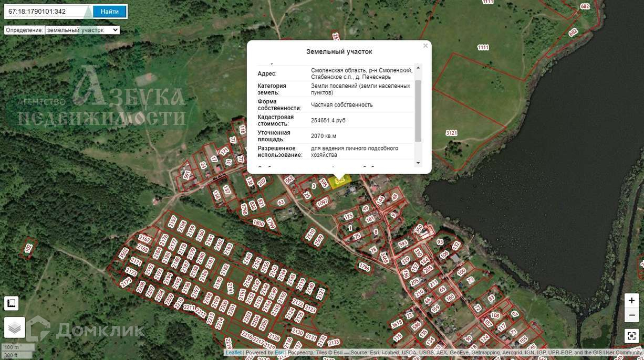Click the Форма собственности label
The image size is (644, 360).
(x=279, y=104)
